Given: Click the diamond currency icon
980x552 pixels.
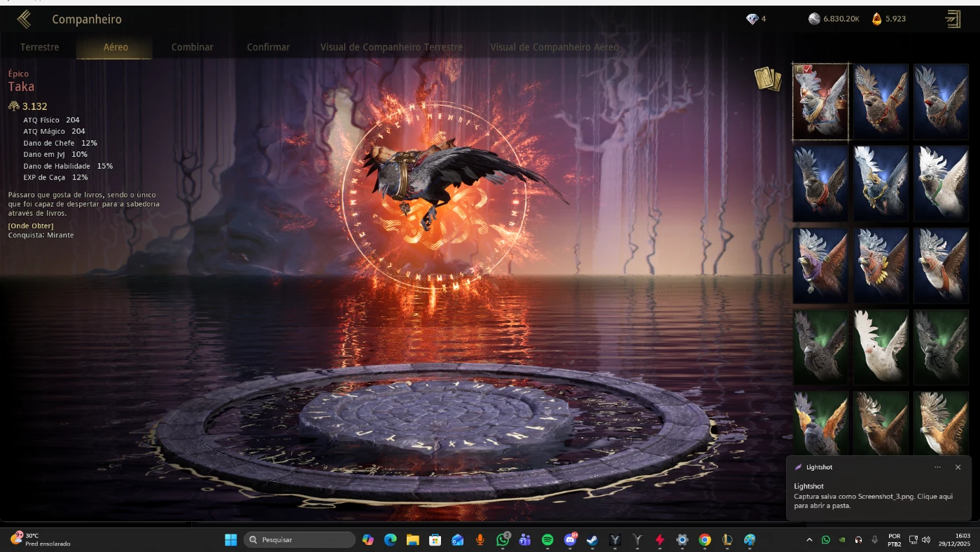Looking at the screenshot, I should [x=752, y=19].
